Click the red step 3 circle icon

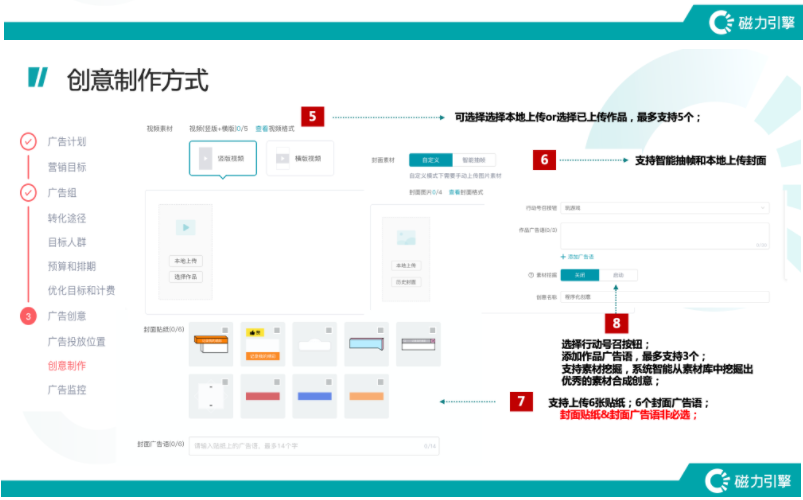pos(28,316)
